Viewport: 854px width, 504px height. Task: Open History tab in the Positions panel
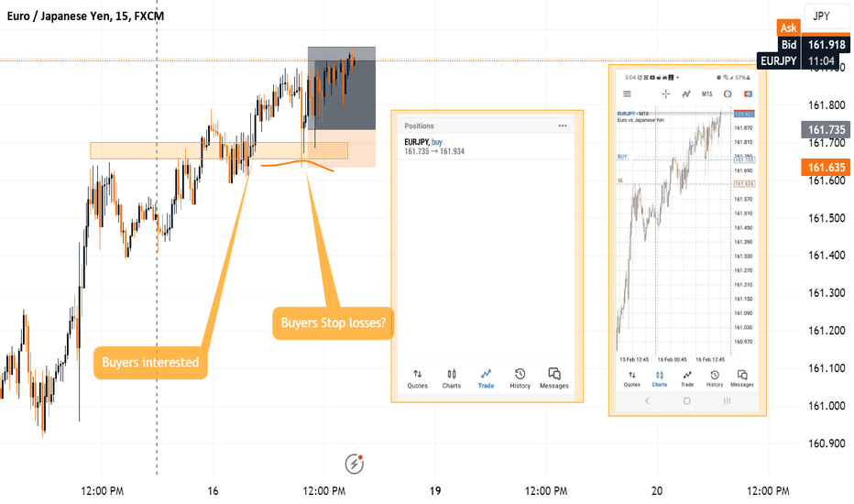click(x=520, y=378)
